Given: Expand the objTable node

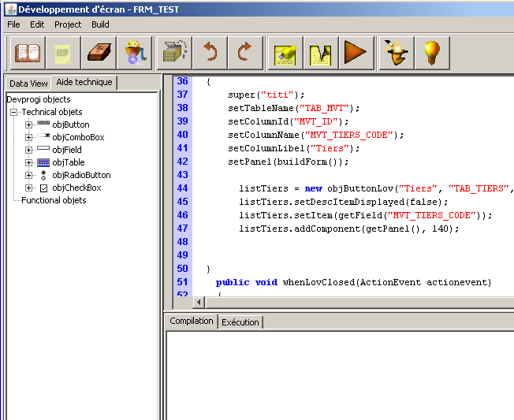Looking at the screenshot, I should click(x=29, y=162).
